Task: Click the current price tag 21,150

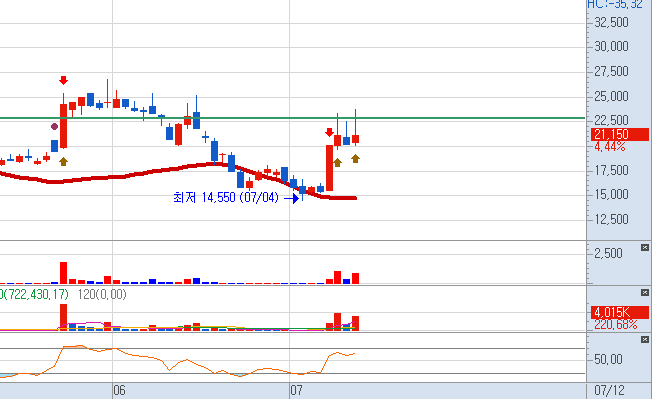Action: tap(620, 134)
